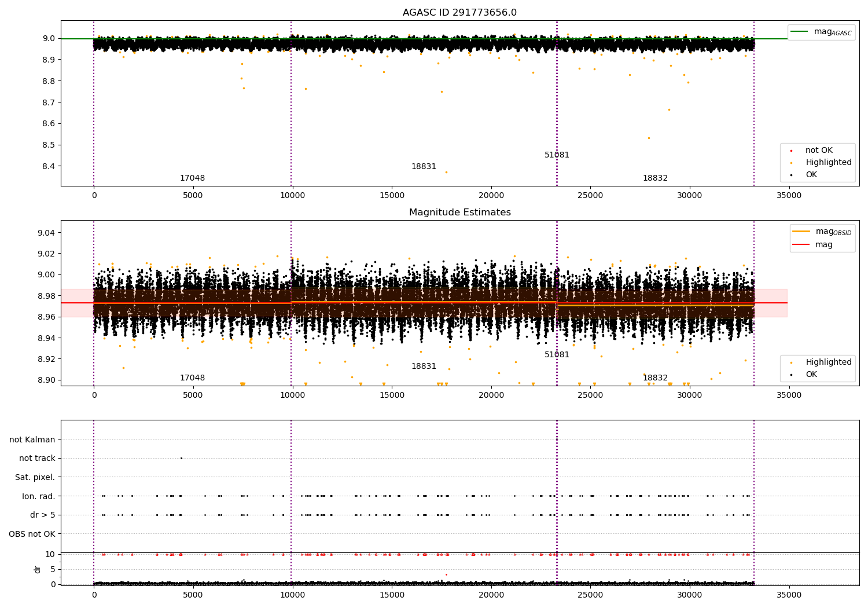Click the 'Ion. rad.' axis label
Viewport: 868px width, 608px height.
(x=39, y=496)
